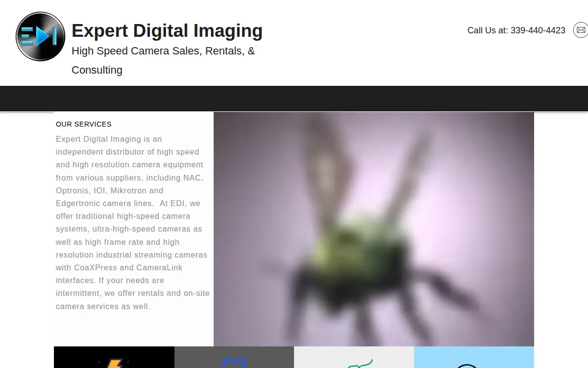Click the blurred bee high-speed image
The height and width of the screenshot is (368, 588).
(374, 229)
